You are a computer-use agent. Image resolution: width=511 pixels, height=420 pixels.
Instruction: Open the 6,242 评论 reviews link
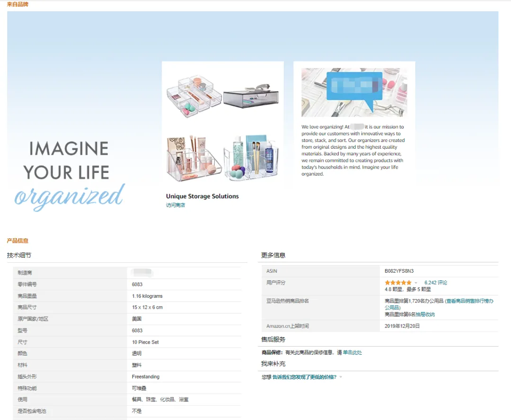[436, 283]
